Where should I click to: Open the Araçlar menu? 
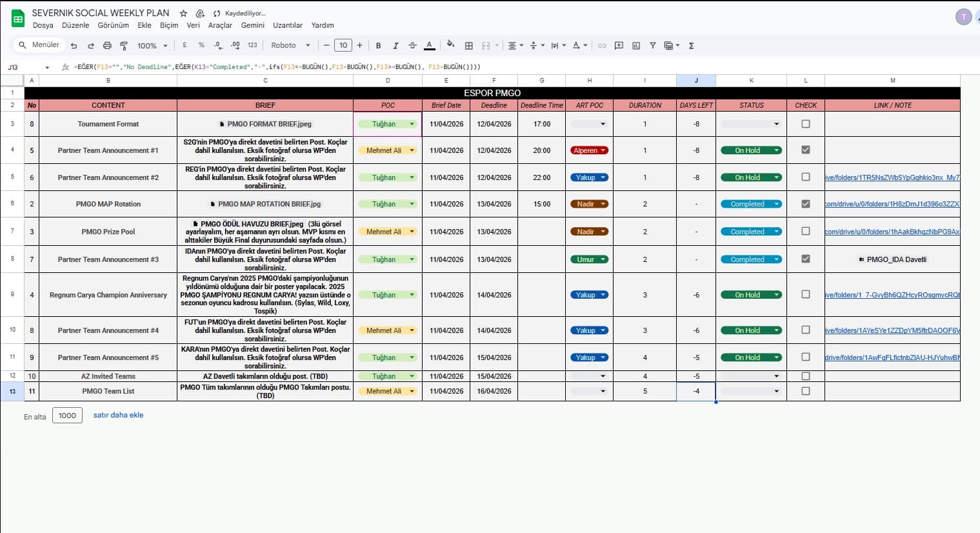point(220,25)
